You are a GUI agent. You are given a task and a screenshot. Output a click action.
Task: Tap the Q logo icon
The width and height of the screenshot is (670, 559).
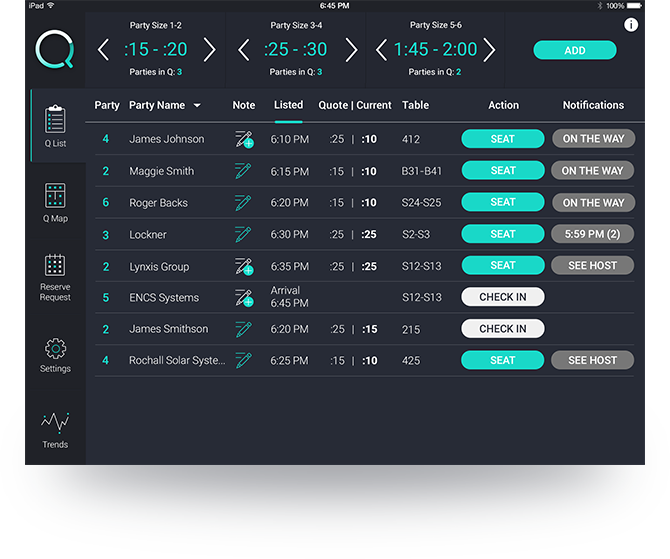(54, 49)
